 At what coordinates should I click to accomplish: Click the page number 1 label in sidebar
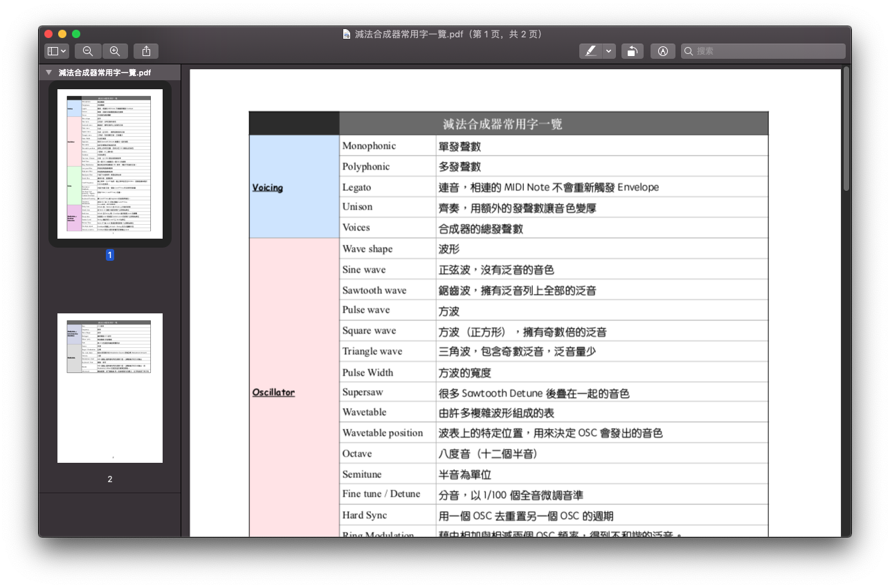pos(109,255)
